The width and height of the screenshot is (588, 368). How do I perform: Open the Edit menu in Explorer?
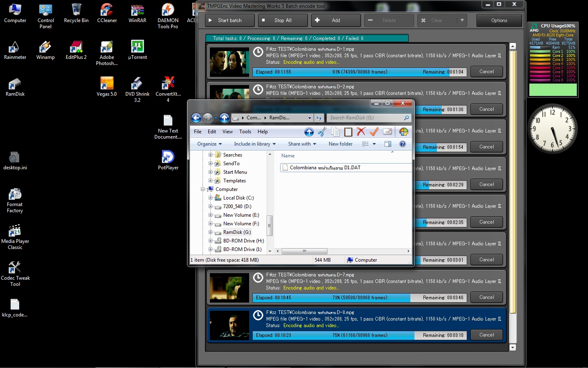tap(212, 132)
